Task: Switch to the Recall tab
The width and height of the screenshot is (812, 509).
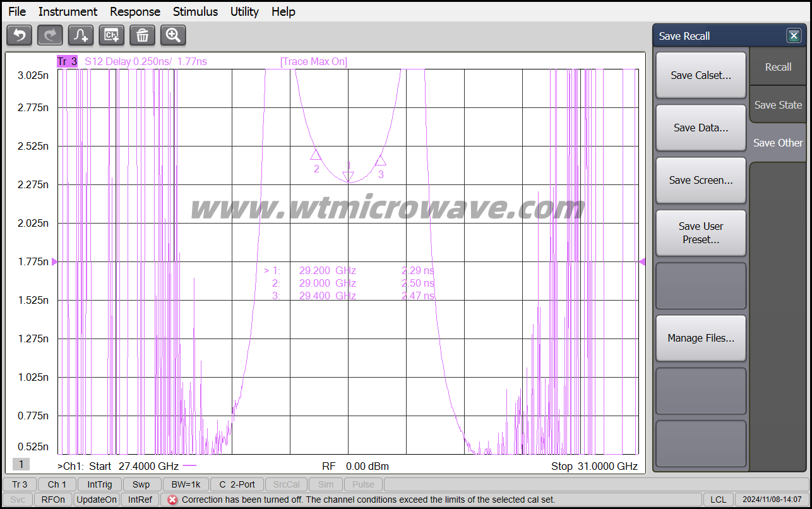Action: click(778, 67)
